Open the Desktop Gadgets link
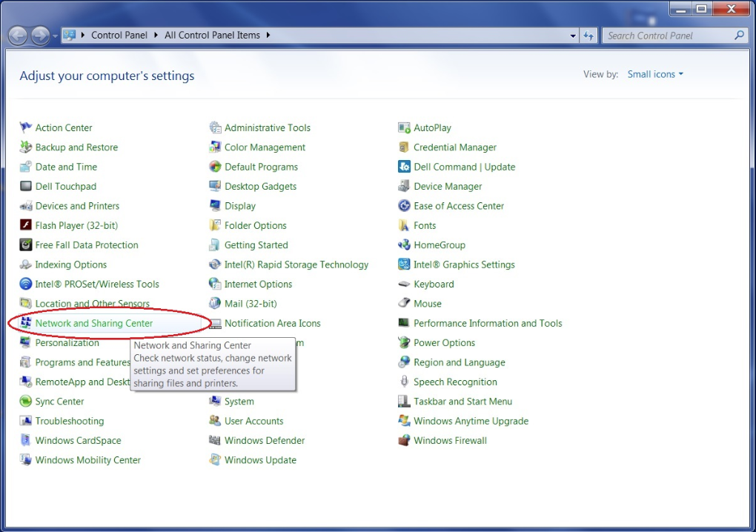Screen dimensions: 756x532 click(260, 187)
